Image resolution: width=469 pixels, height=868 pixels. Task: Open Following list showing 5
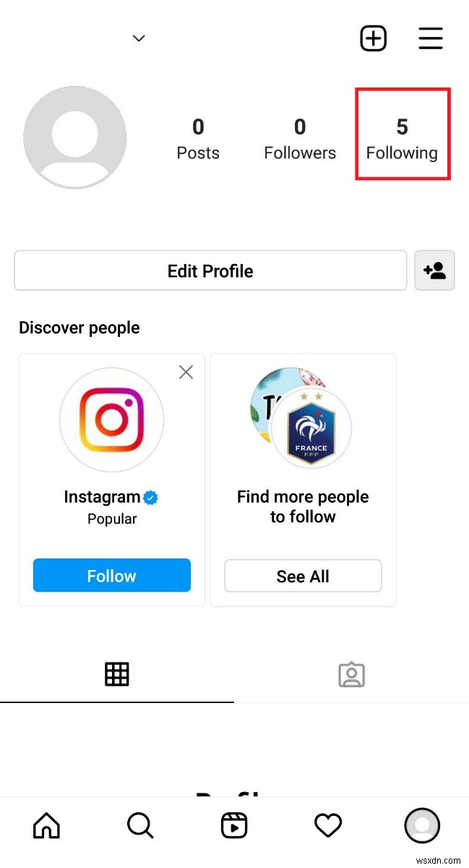point(403,134)
